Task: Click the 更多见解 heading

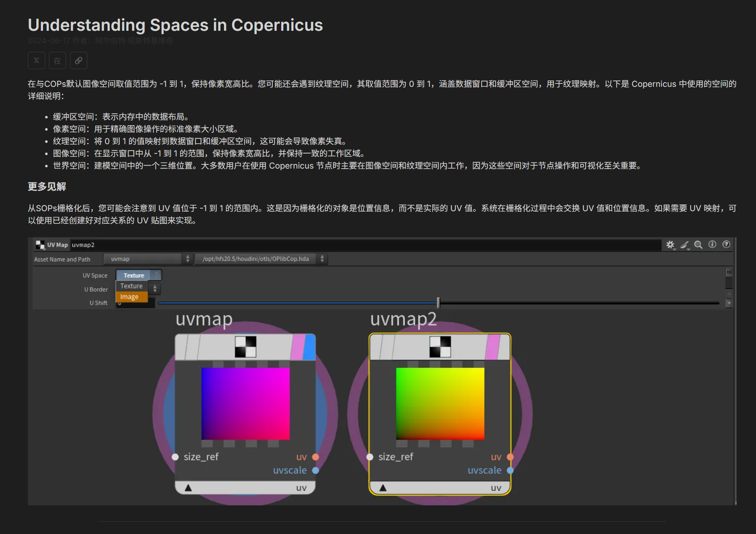Action: click(x=47, y=186)
